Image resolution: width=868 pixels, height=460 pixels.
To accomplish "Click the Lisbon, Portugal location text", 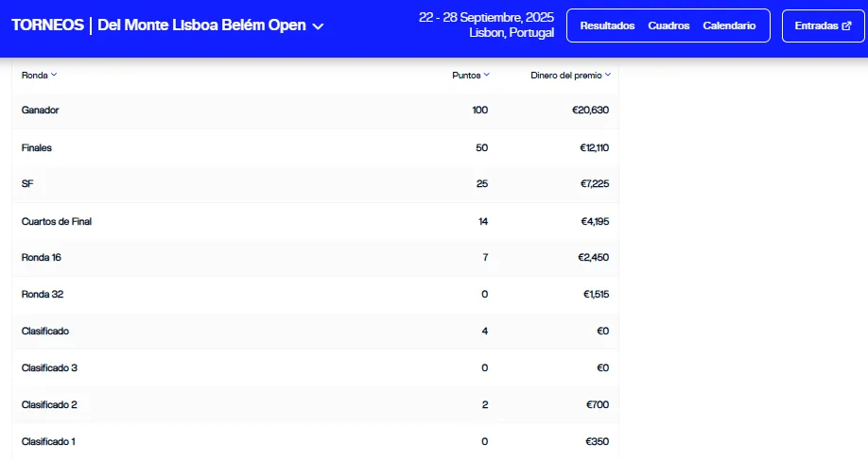I will click(512, 33).
